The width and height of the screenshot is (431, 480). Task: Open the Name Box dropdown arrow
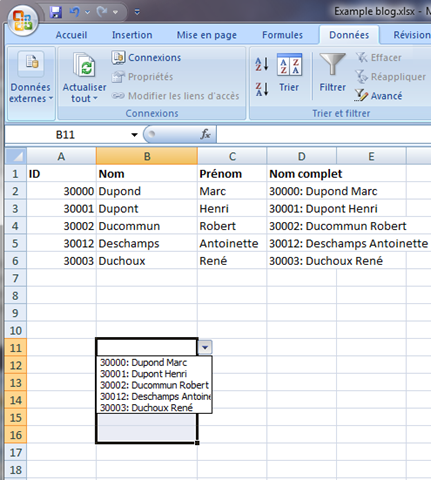(x=134, y=135)
